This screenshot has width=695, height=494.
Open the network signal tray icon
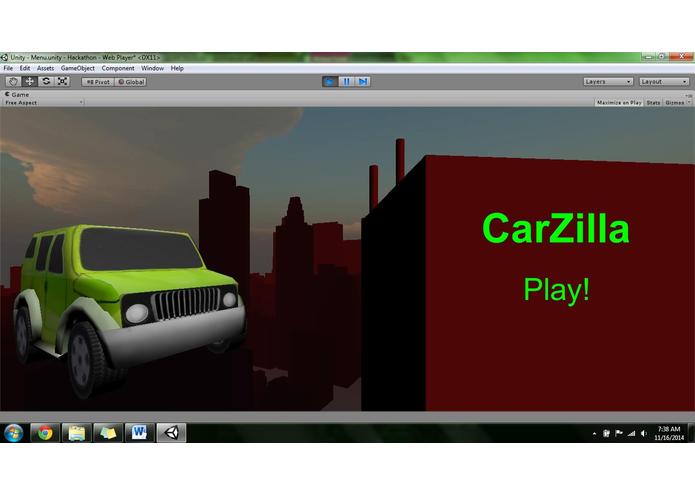[x=631, y=433]
